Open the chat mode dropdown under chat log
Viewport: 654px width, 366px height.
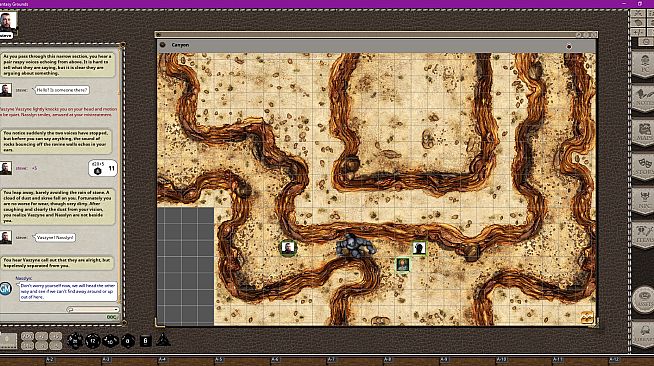[x=93, y=309]
